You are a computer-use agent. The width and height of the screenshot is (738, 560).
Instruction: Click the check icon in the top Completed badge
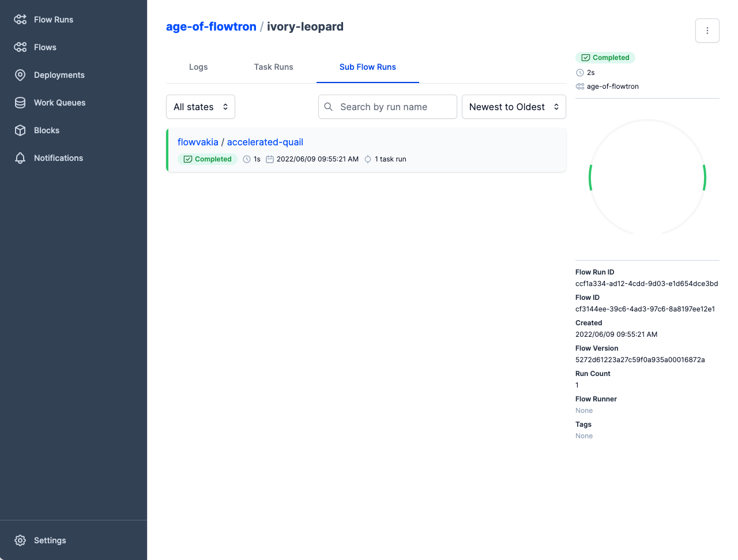click(x=585, y=58)
